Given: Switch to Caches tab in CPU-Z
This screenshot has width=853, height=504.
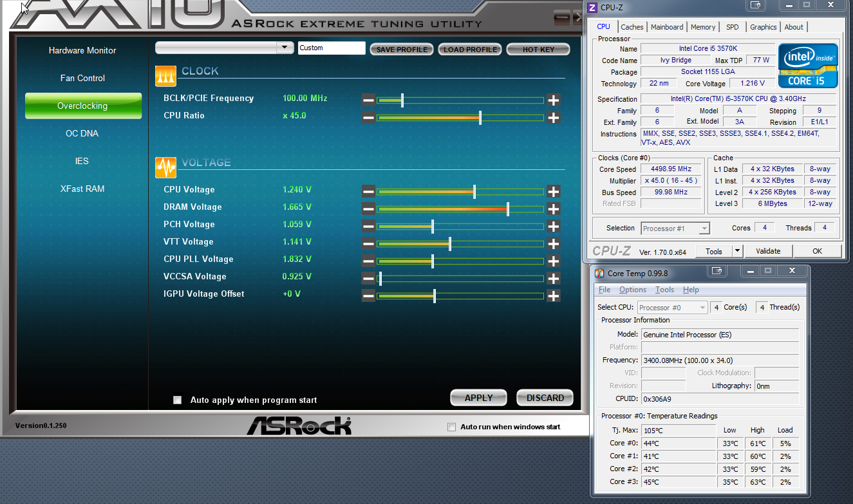Looking at the screenshot, I should (632, 27).
